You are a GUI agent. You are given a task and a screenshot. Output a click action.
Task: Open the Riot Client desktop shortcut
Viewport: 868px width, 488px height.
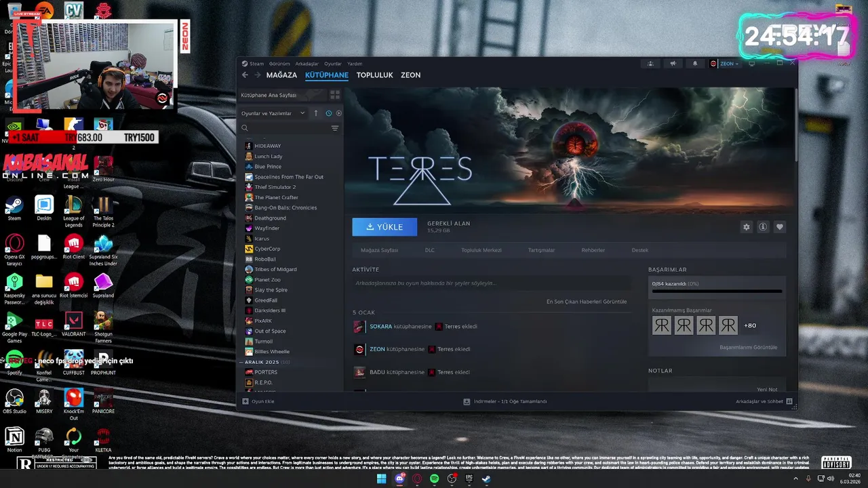point(73,247)
